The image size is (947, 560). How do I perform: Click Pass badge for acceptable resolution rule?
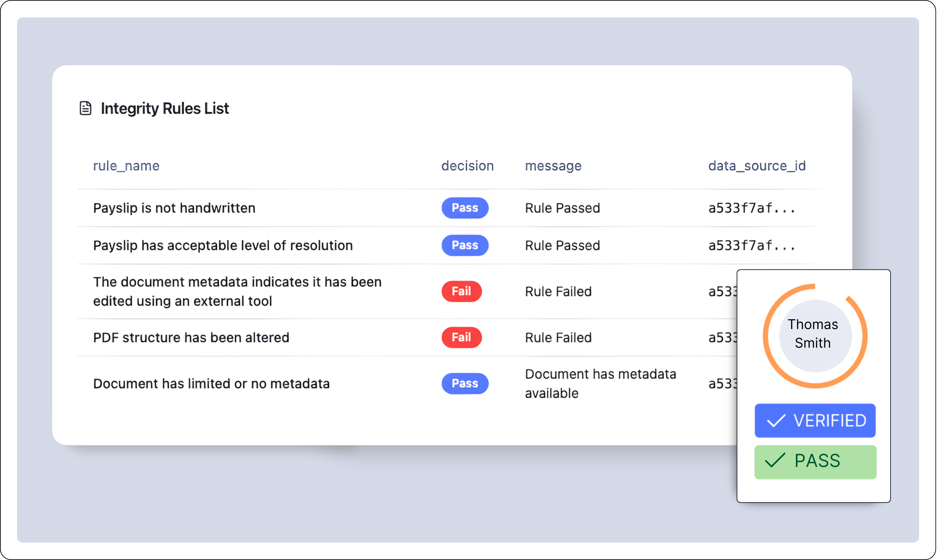(x=465, y=245)
